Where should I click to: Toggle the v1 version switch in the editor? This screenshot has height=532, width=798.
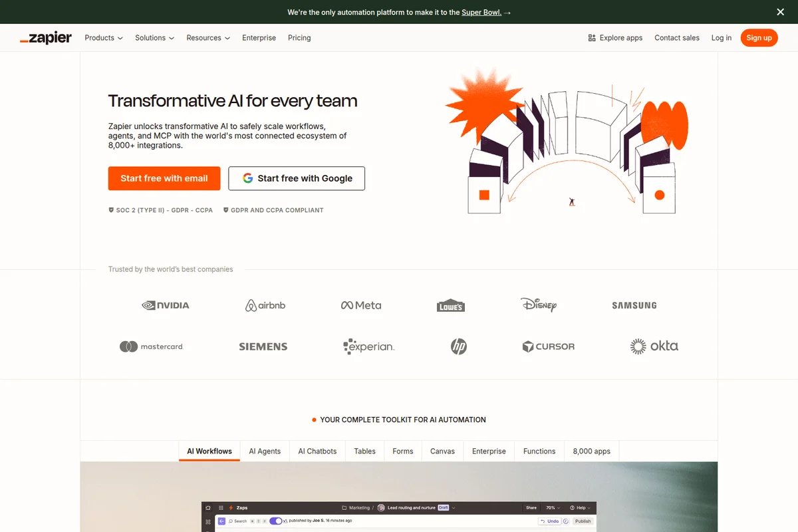point(275,521)
